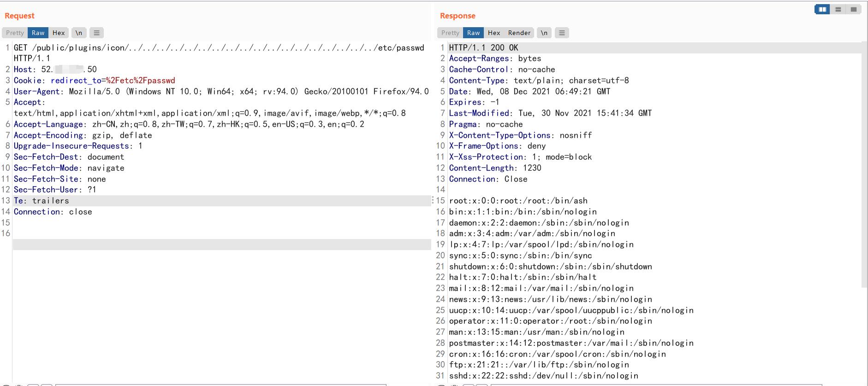Click the Expires: -1 response header

tap(475, 102)
